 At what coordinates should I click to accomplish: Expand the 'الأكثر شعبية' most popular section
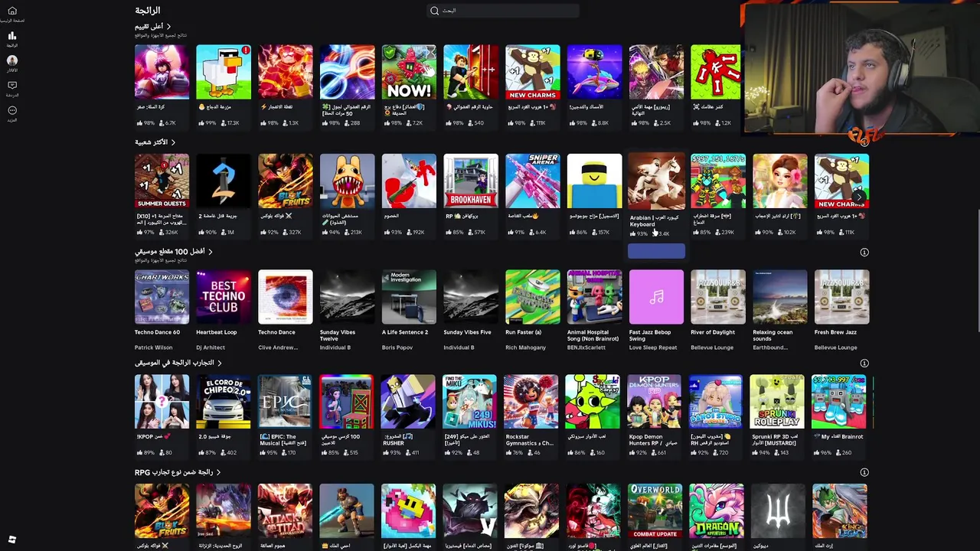click(155, 142)
